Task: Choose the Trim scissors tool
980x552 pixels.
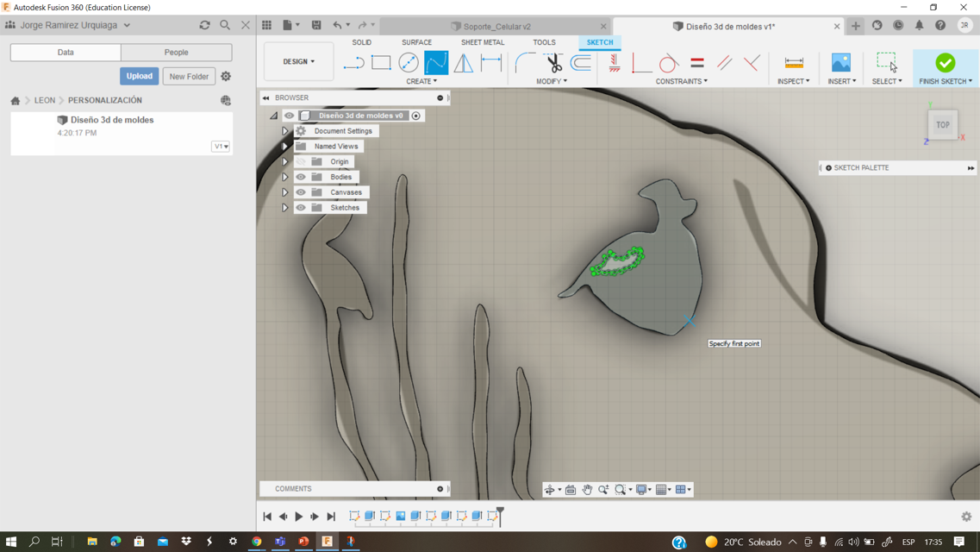Action: coord(553,63)
